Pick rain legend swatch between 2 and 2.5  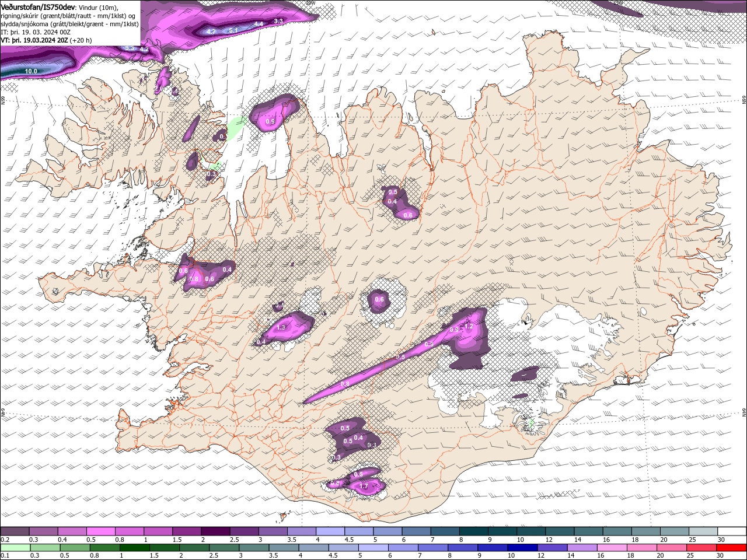(195, 548)
